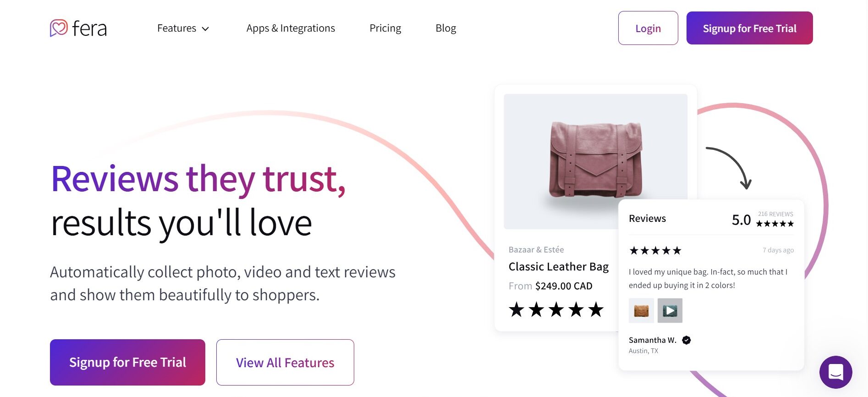Click the 5.0 rating score
Viewport: 868px width, 397px height.
741,220
